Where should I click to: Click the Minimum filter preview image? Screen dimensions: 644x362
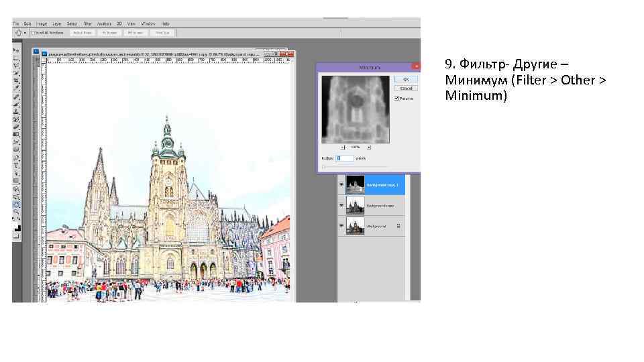(x=356, y=109)
